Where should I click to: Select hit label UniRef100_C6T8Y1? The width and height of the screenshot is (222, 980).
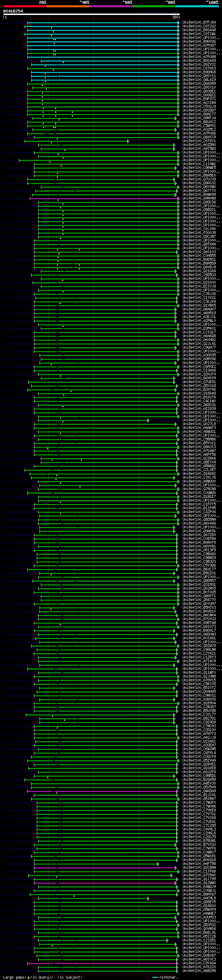tap(199, 141)
